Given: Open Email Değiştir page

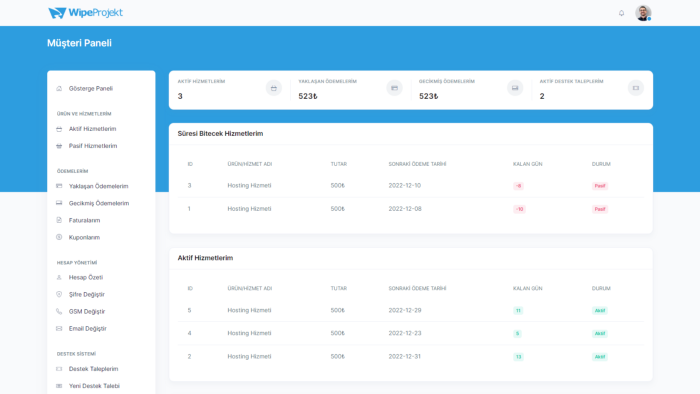Looking at the screenshot, I should 88,328.
